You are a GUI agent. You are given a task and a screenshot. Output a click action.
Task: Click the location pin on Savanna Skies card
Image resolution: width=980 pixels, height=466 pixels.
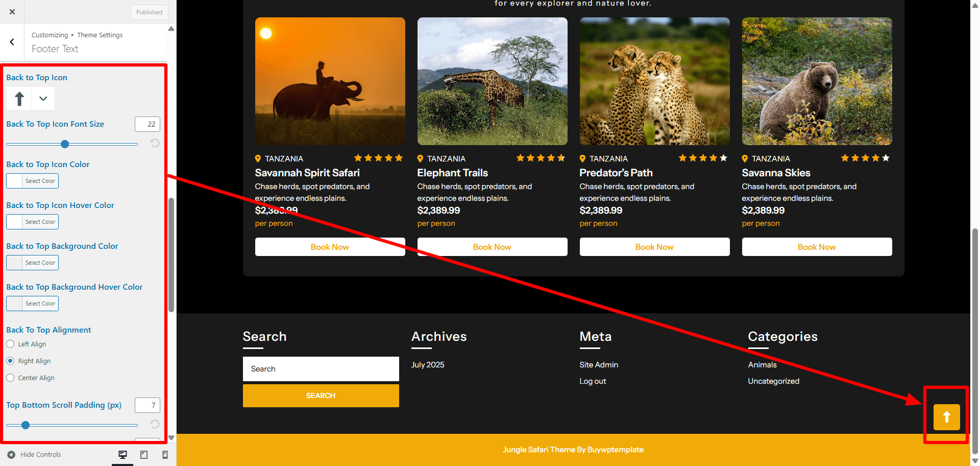(x=745, y=158)
